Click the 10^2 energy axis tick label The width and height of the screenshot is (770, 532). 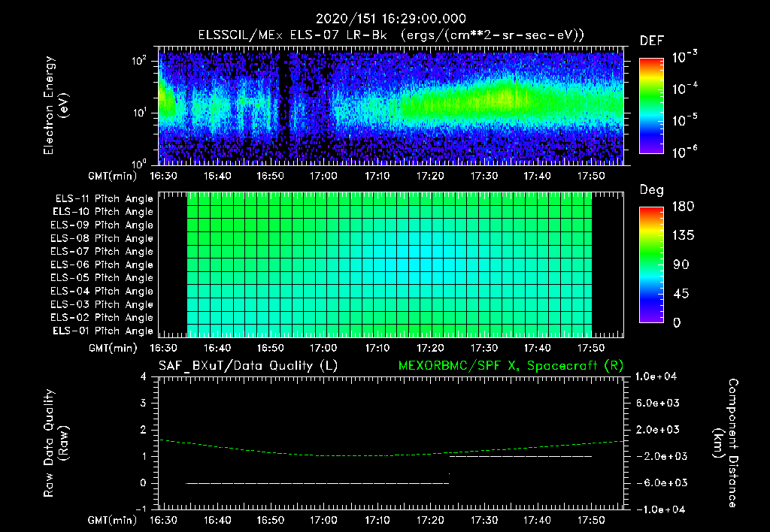[x=139, y=61]
